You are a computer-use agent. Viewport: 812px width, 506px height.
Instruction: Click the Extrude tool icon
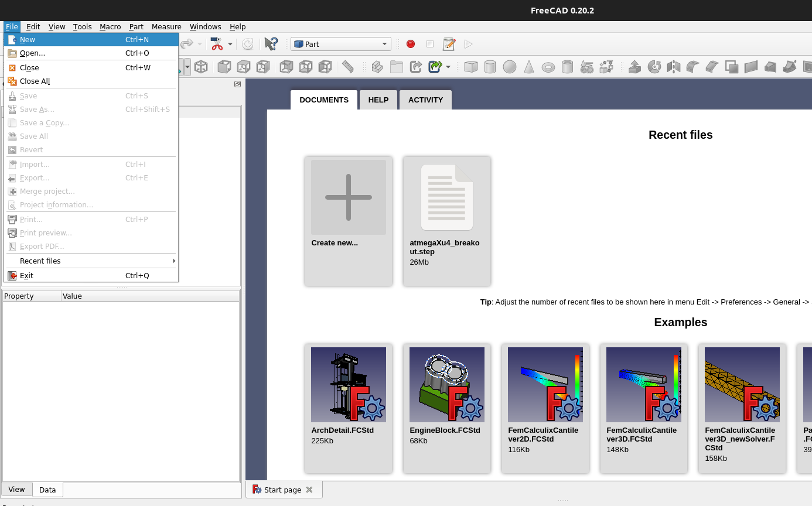[634, 67]
